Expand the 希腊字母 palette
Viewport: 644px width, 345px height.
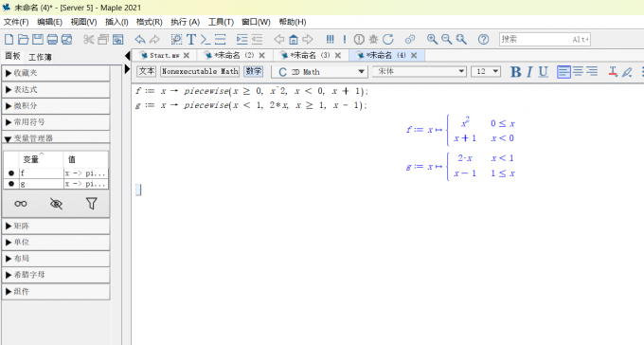click(56, 275)
